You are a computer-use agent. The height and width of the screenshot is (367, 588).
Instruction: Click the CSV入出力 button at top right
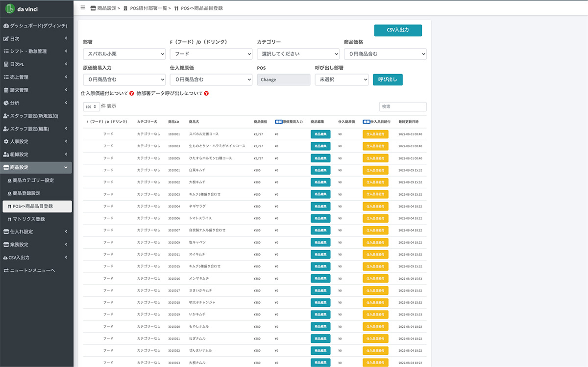398,30
